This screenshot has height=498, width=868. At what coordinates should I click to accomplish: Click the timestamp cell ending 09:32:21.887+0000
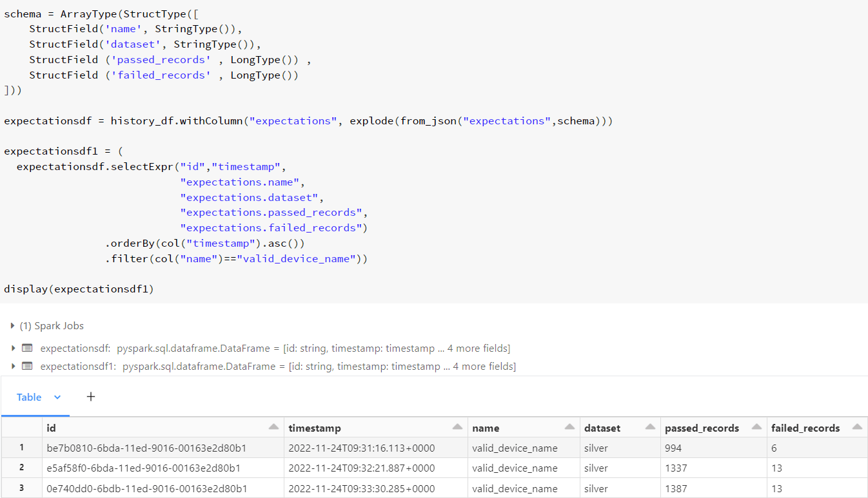tap(361, 468)
